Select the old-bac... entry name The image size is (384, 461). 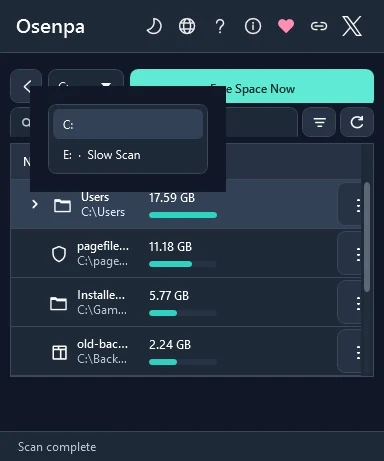(x=102, y=344)
